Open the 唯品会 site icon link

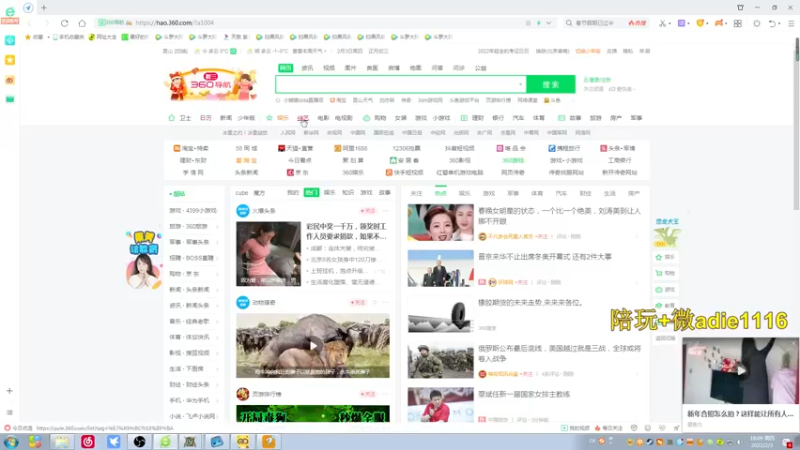click(500, 148)
